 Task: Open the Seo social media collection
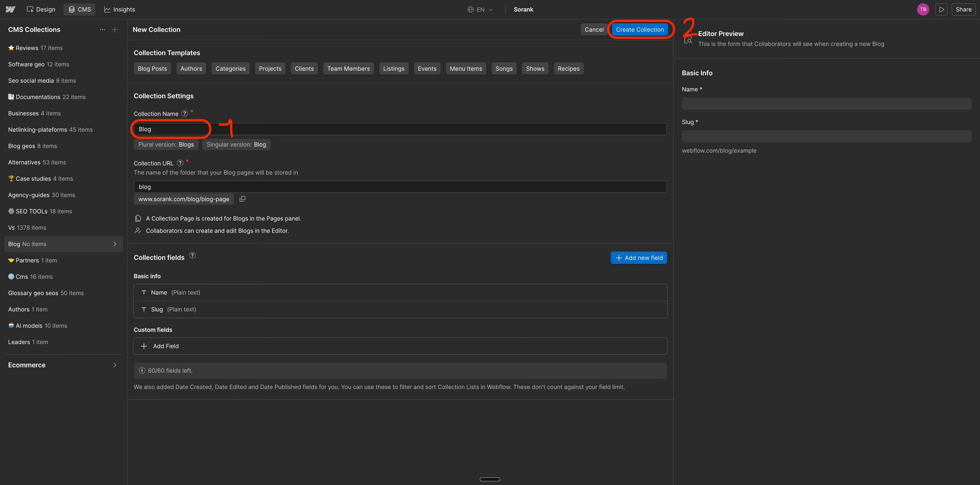63,81
